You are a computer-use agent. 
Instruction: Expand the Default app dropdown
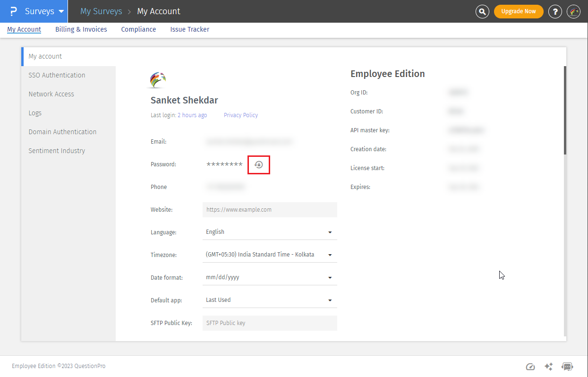[269, 300]
